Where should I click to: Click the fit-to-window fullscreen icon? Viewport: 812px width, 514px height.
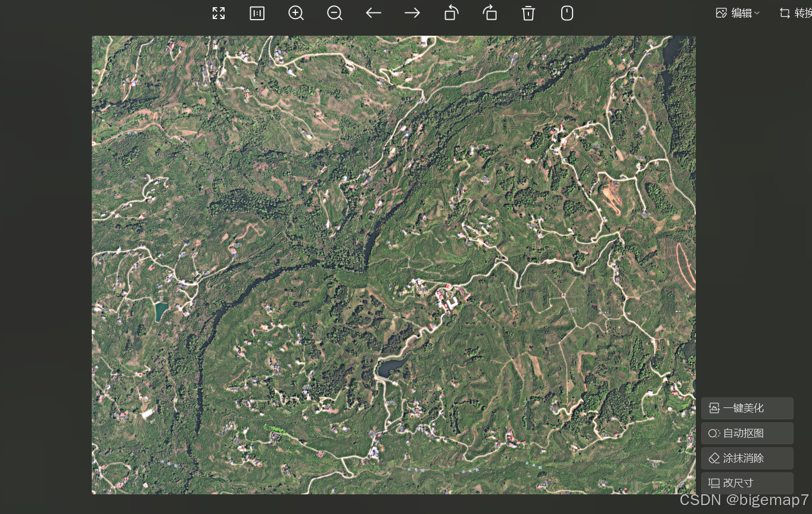pyautogui.click(x=219, y=13)
